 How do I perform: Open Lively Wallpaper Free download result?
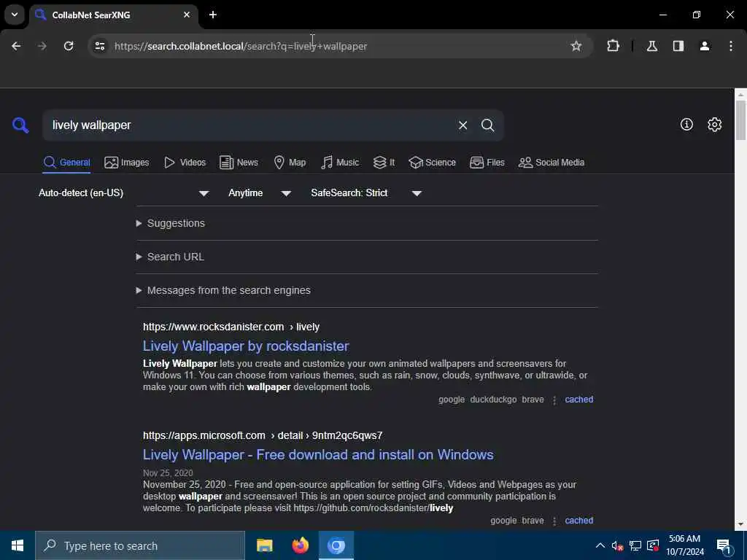click(x=318, y=455)
